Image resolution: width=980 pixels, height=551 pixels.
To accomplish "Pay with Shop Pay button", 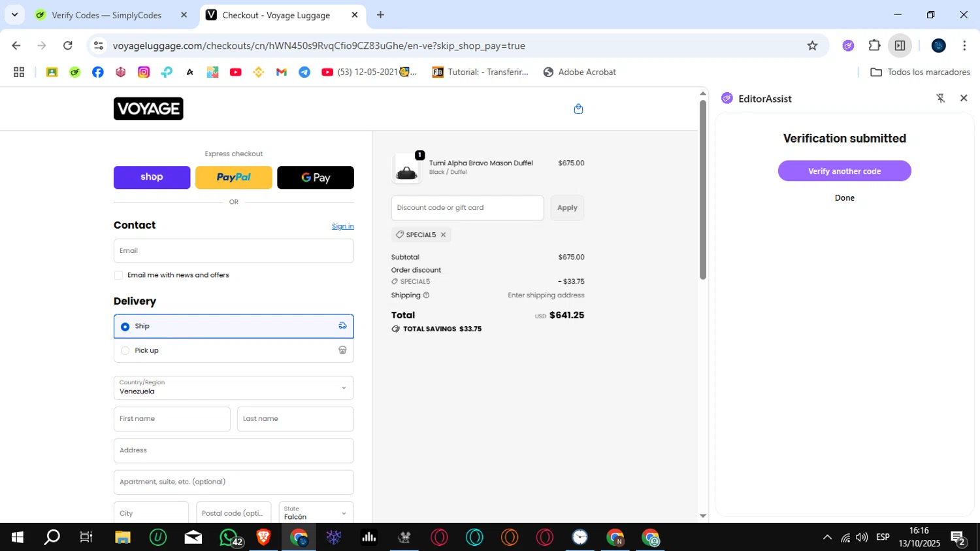I will point(152,177).
